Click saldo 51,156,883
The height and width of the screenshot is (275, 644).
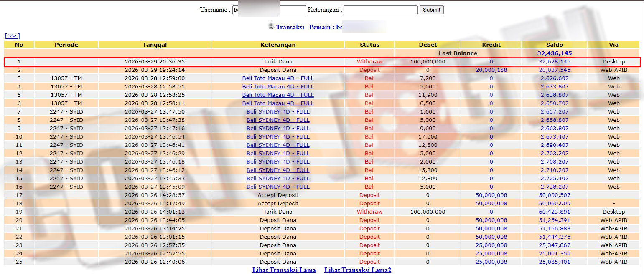555,228
